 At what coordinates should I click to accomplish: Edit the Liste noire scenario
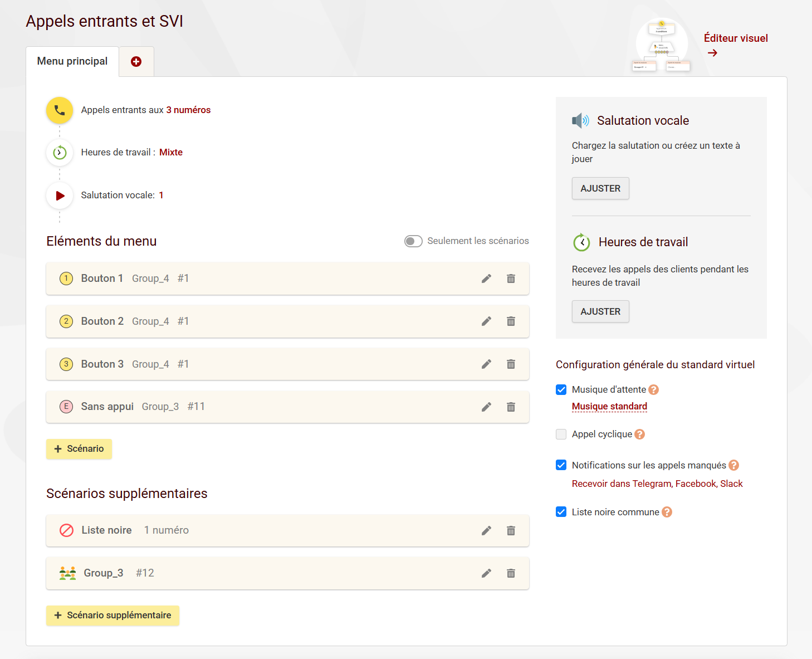point(486,531)
